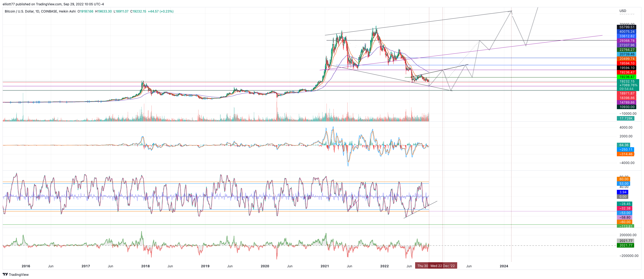Click the -32.38 pink oscillator label
644x279 pixels.
point(625,208)
